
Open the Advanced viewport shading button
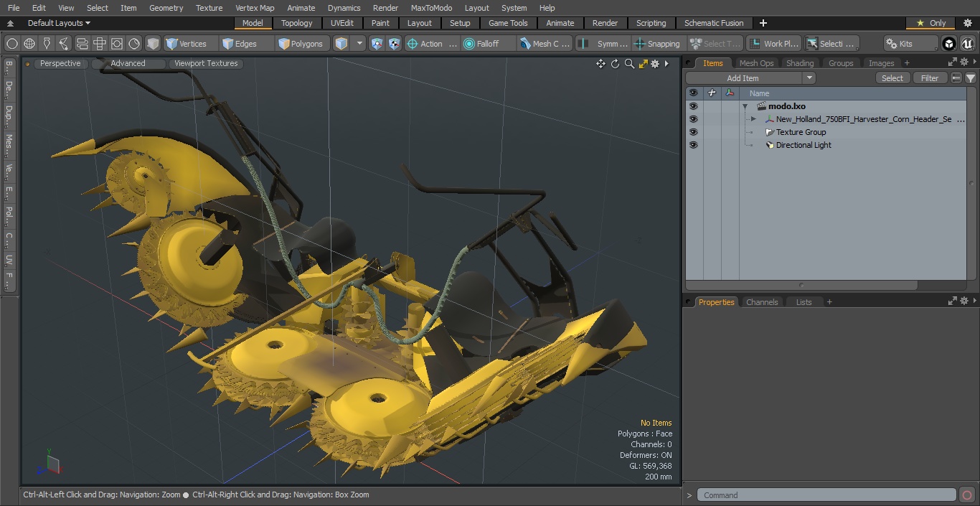coord(128,63)
